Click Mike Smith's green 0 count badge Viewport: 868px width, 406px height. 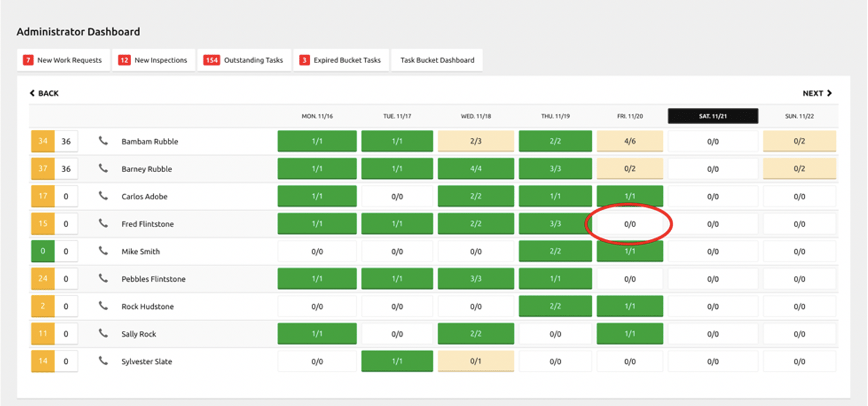43,251
